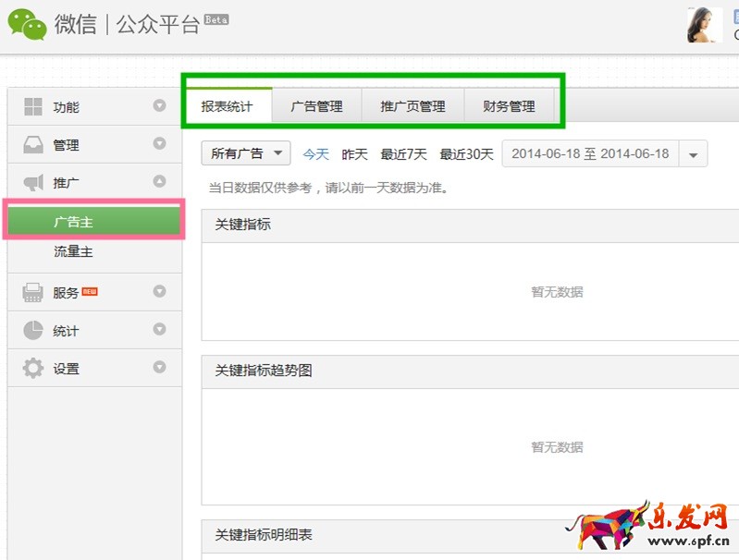Click the 功能 grid icon

[x=33, y=106]
